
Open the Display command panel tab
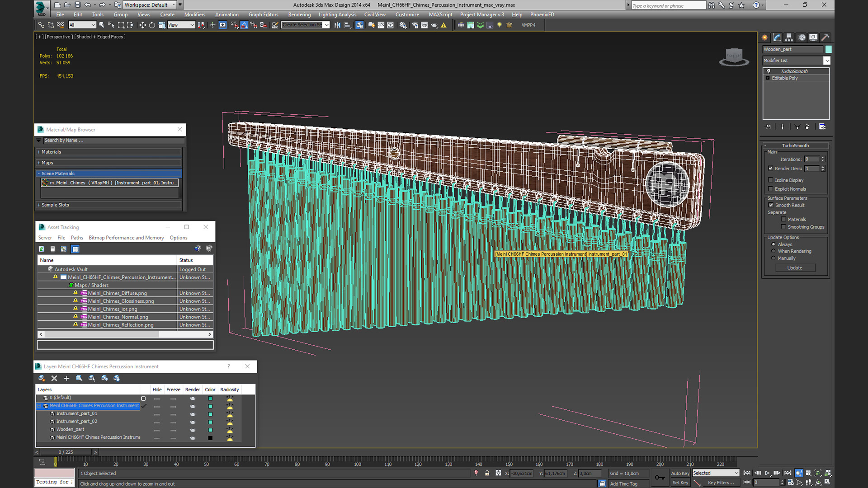tap(813, 38)
